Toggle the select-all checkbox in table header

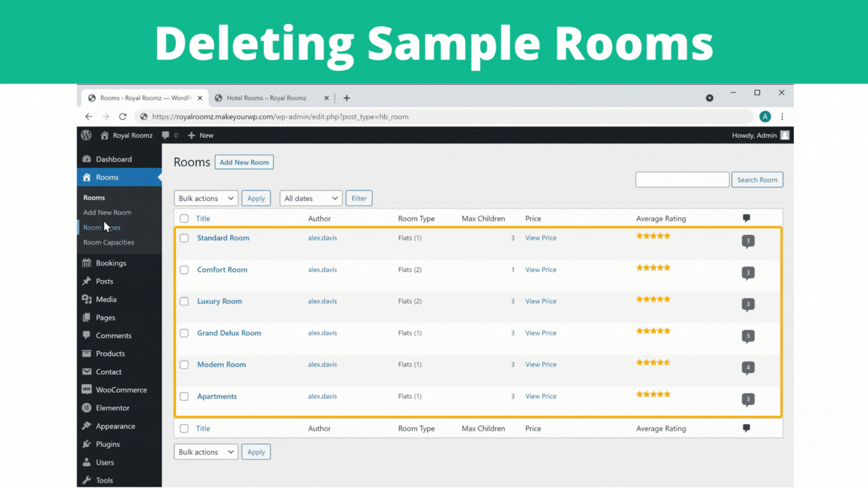point(184,219)
